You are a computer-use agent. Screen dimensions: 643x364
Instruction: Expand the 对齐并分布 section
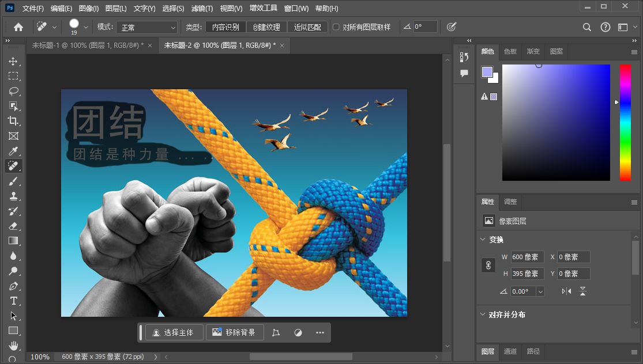(482, 314)
